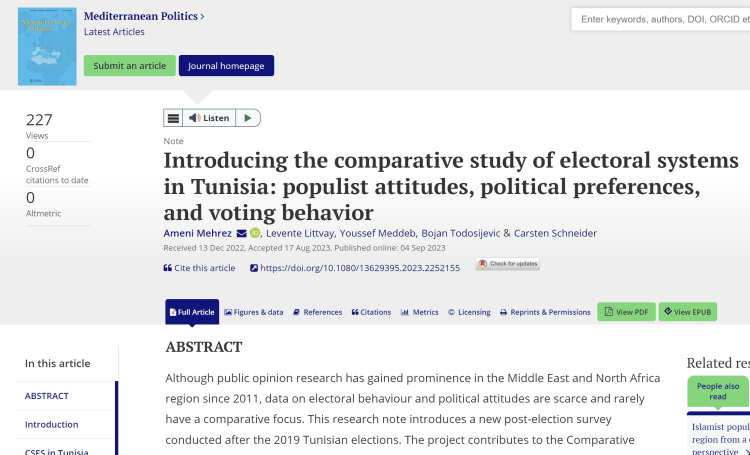Show the Metrics tab
Image resolution: width=750 pixels, height=455 pixels.
point(420,312)
